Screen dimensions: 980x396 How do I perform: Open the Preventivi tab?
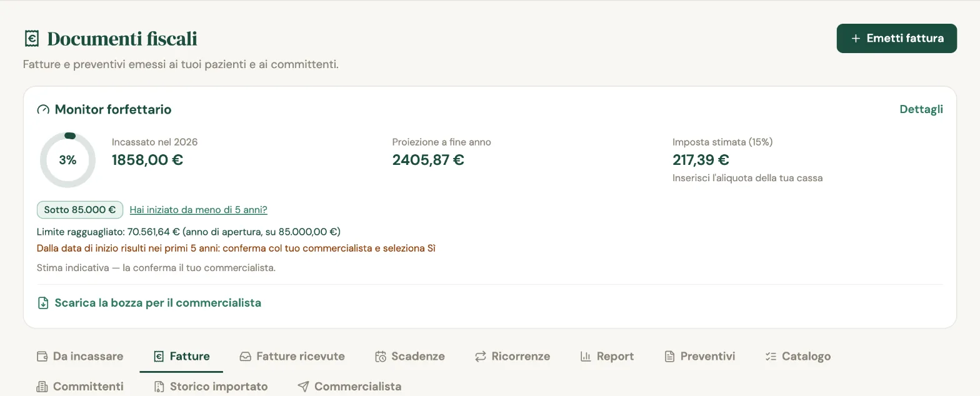[x=699, y=357]
